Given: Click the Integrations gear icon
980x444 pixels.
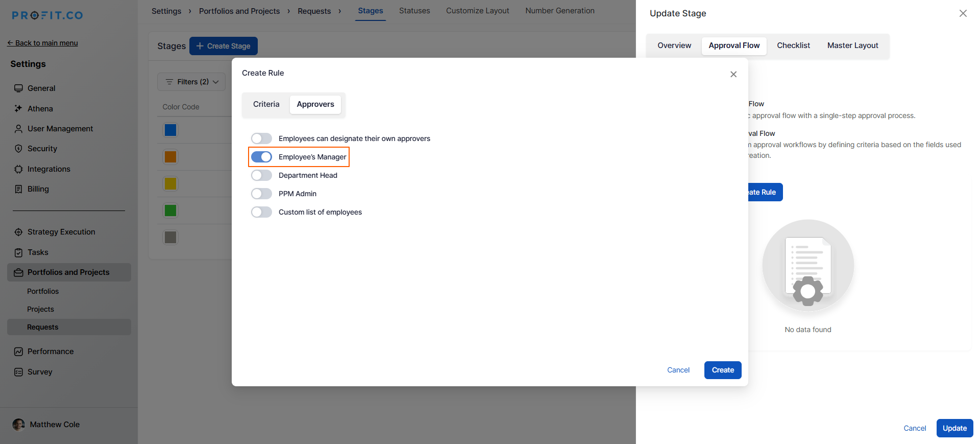Looking at the screenshot, I should [18, 169].
